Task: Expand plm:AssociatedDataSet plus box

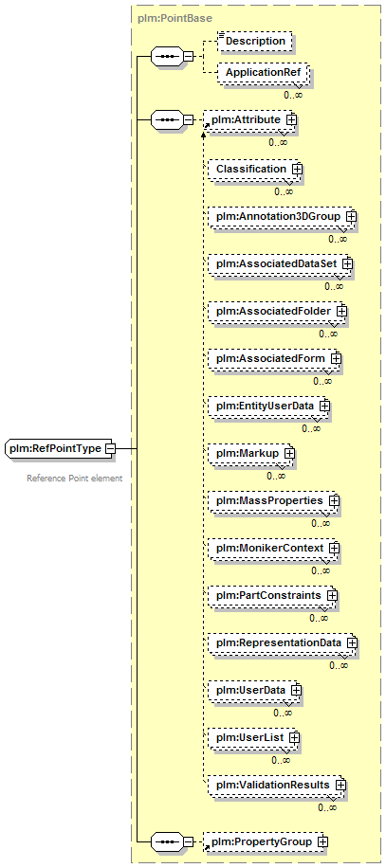Action: click(x=347, y=264)
